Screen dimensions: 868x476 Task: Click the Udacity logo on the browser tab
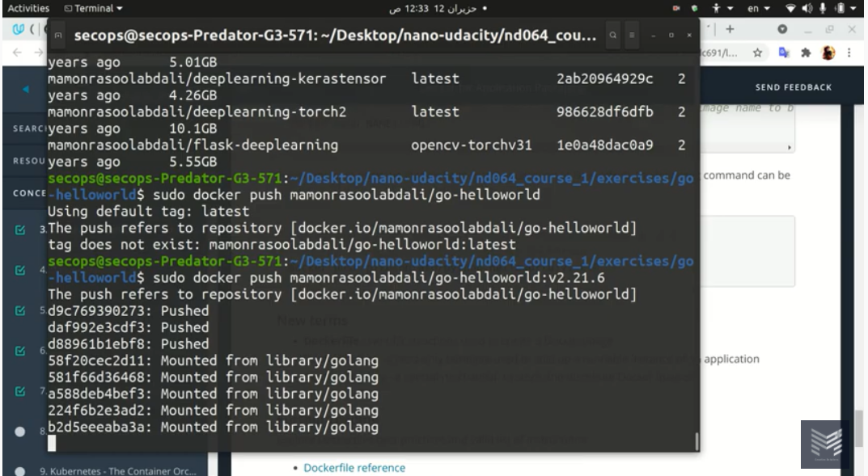click(x=19, y=29)
